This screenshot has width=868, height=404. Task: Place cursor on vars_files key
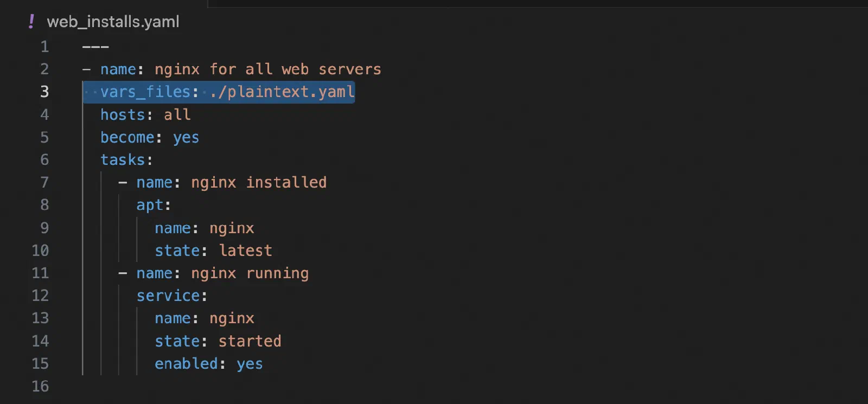tap(145, 92)
